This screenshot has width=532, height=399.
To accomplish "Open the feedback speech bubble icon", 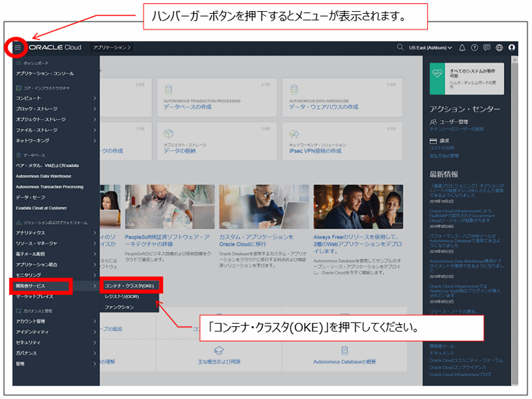I will point(487,47).
